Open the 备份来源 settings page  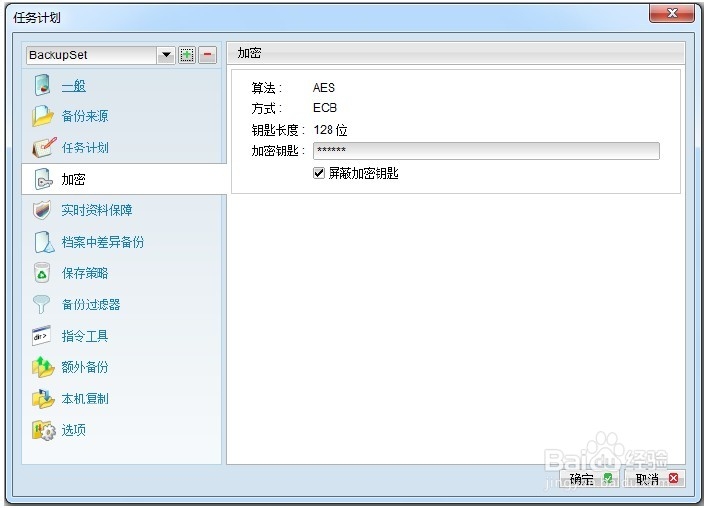pos(85,116)
